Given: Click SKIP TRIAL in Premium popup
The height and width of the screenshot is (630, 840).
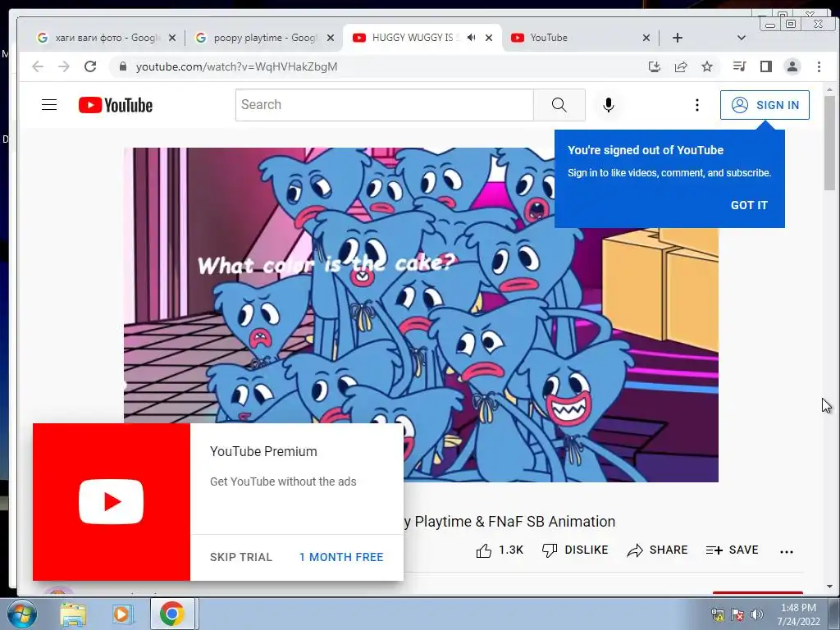Looking at the screenshot, I should pos(241,557).
